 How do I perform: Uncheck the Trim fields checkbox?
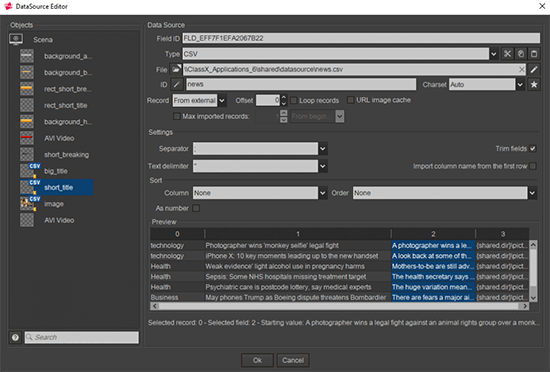[533, 149]
